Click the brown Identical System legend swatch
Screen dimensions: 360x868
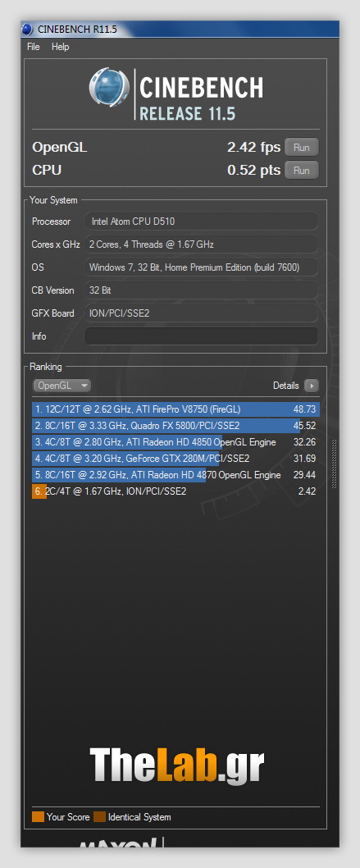(99, 817)
